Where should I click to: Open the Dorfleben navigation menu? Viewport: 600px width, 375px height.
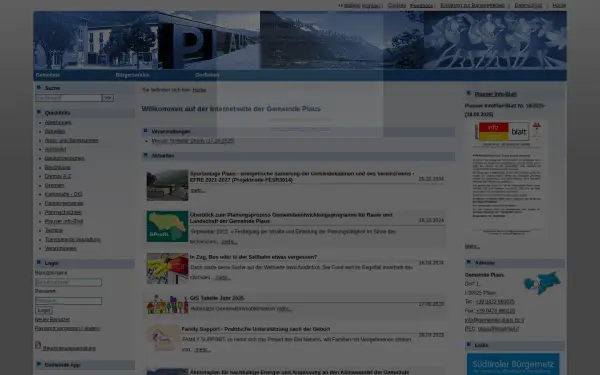coord(207,75)
